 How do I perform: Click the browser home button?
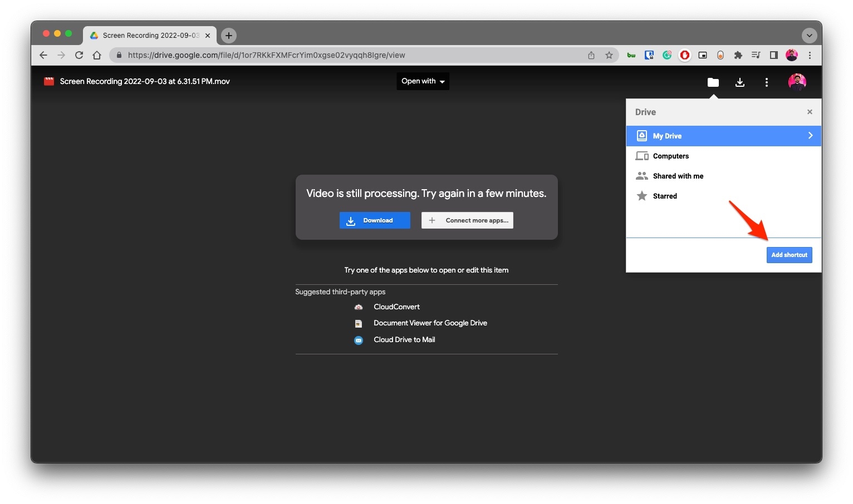97,55
